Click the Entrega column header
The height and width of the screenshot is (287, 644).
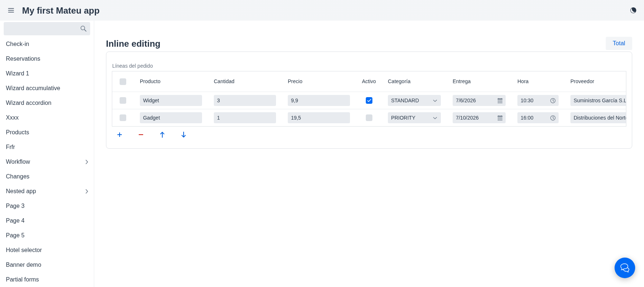click(461, 81)
